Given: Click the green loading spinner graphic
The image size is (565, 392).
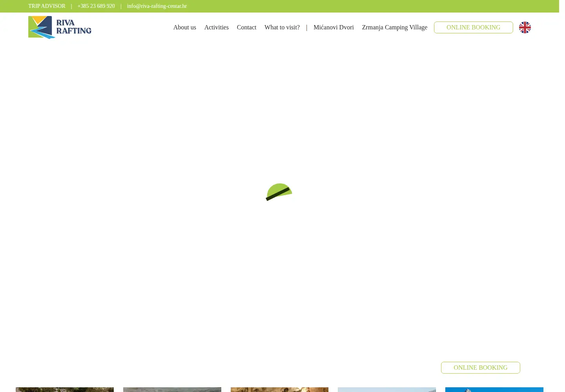Looking at the screenshot, I should [279, 192].
